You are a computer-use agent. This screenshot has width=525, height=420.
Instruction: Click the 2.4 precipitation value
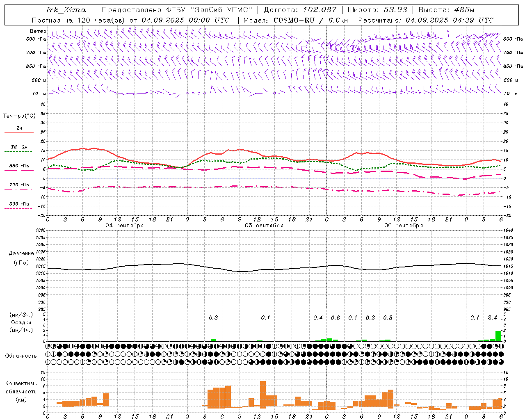[492, 317]
